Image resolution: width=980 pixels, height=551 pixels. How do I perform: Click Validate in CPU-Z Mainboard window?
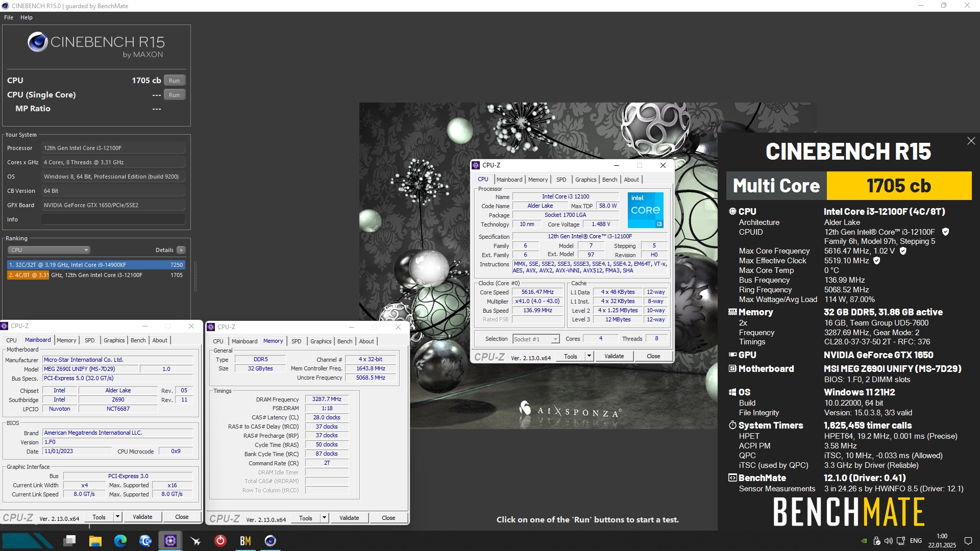pos(142,517)
